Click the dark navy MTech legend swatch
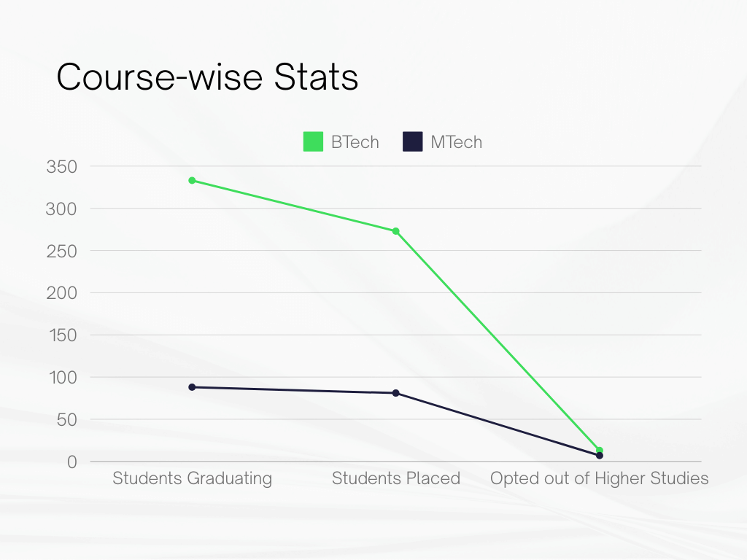Viewport: 747px width, 560px height. click(x=413, y=141)
